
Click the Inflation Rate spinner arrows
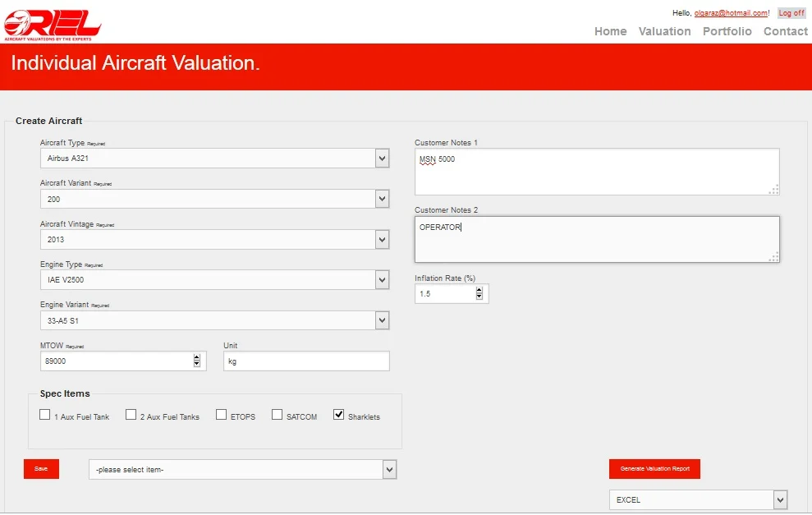coord(479,294)
